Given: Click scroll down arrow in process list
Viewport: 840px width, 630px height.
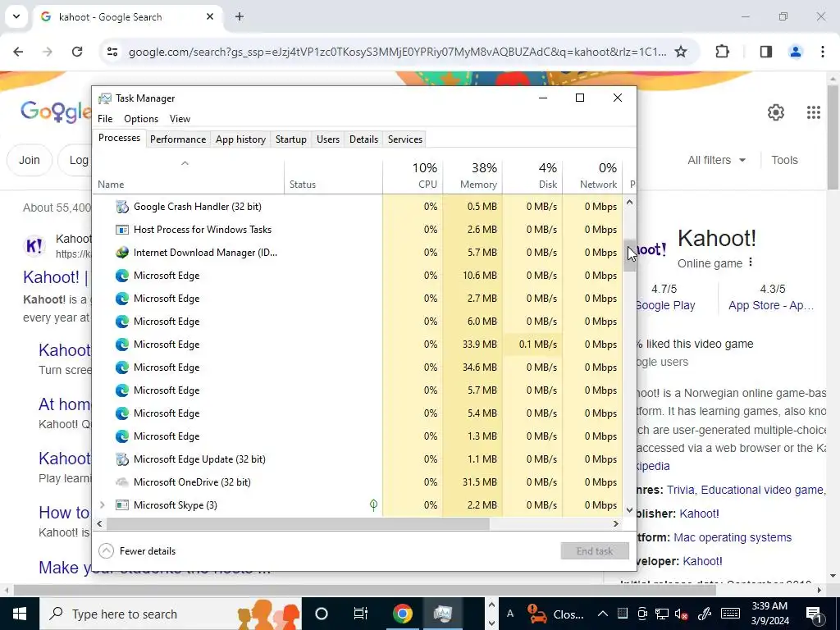Looking at the screenshot, I should (x=629, y=510).
